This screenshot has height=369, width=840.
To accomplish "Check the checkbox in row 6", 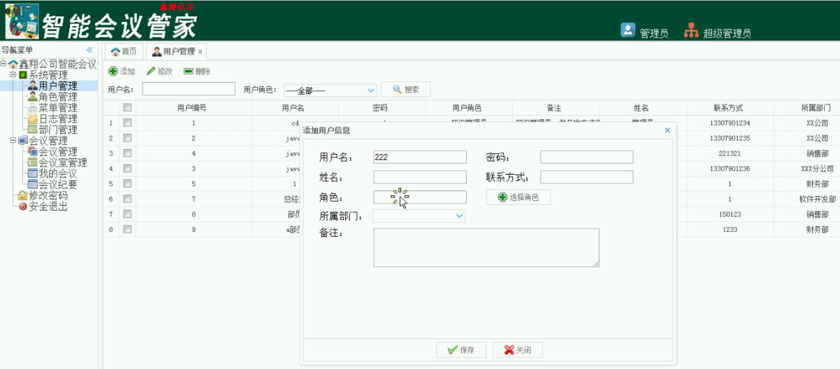I will (x=127, y=199).
